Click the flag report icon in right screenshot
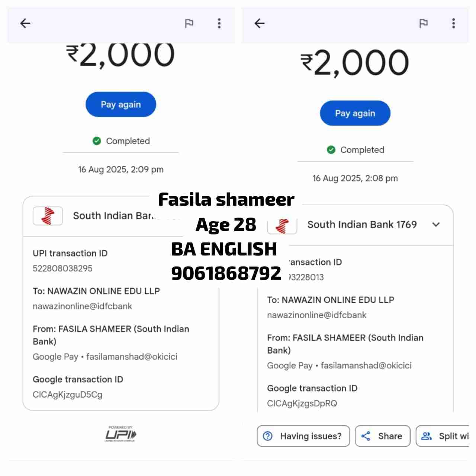The image size is (476, 476). [424, 23]
